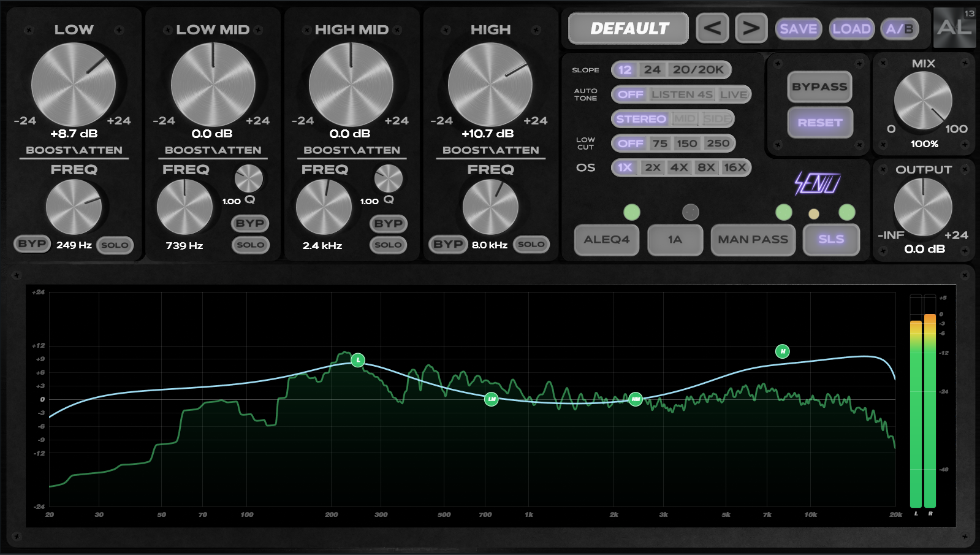Viewport: 980px width, 555px height.
Task: Click the LM band node on the EQ graph
Action: coord(492,399)
